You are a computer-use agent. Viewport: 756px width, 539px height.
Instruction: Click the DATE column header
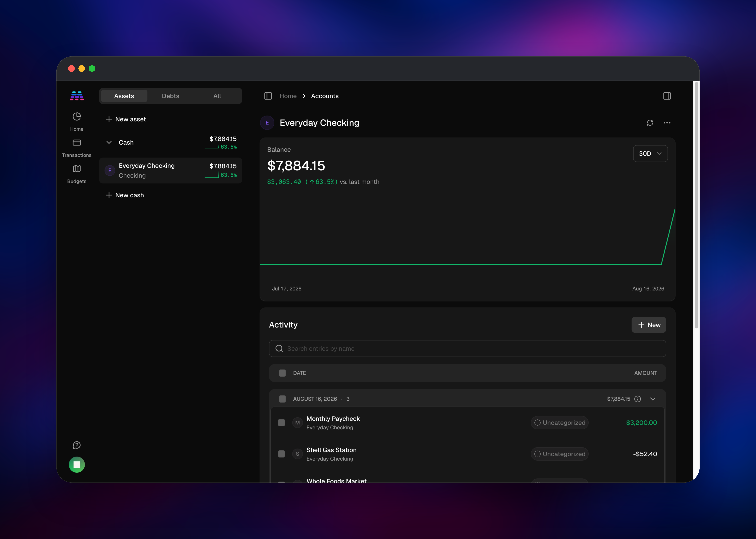coord(299,373)
